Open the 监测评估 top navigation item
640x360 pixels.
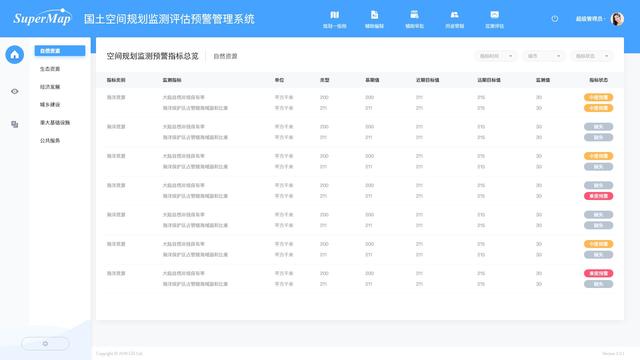(494, 20)
